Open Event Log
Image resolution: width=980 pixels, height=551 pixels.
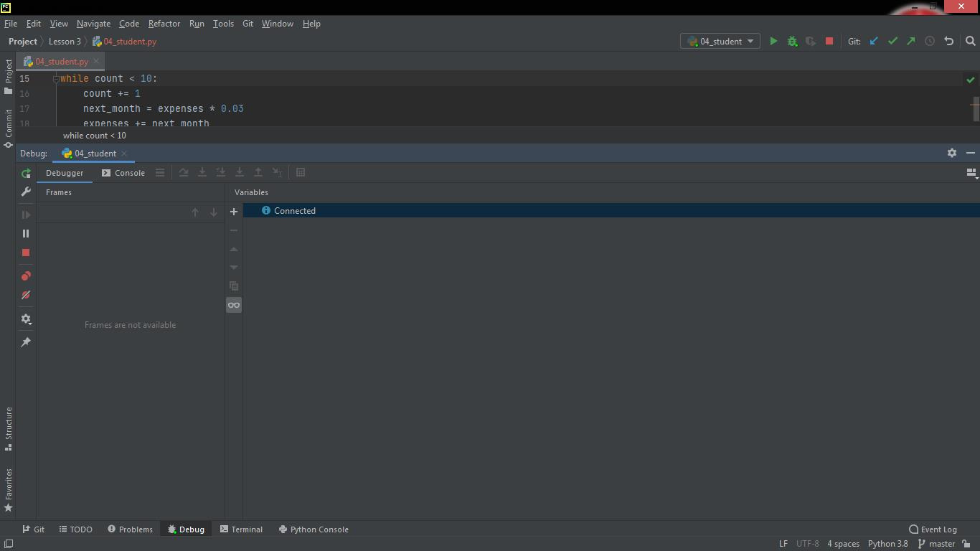pos(933,529)
